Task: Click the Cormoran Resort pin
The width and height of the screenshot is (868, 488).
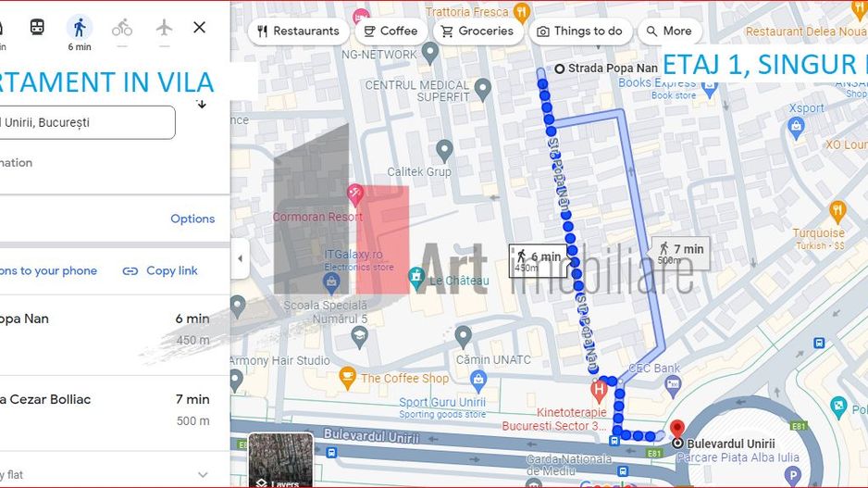Action: coord(354,194)
